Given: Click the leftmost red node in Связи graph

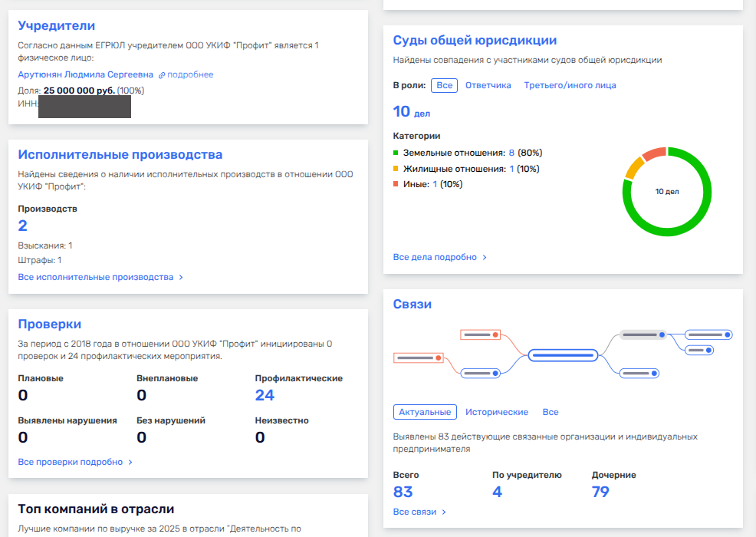Looking at the screenshot, I should [419, 358].
